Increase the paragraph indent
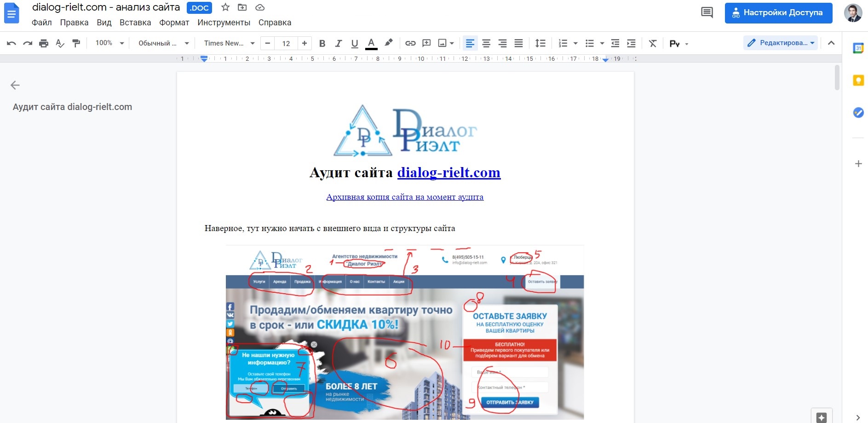The image size is (868, 423). (631, 43)
